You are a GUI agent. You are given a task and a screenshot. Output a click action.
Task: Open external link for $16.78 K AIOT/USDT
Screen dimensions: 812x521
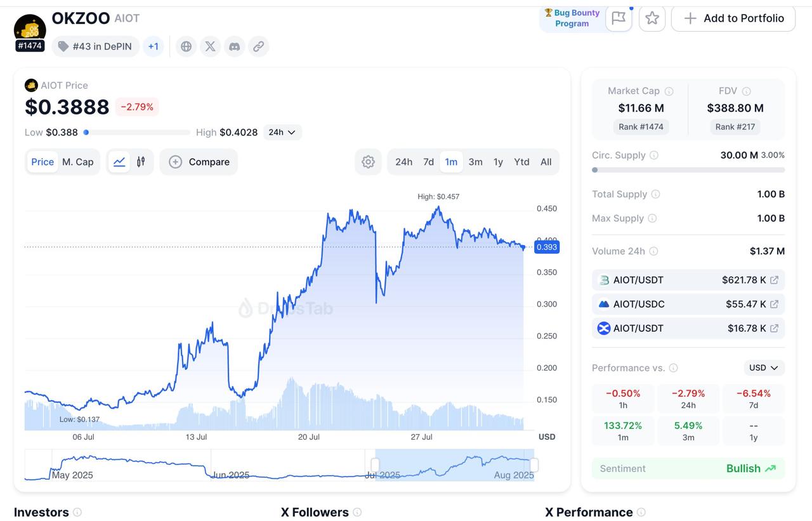click(x=774, y=328)
